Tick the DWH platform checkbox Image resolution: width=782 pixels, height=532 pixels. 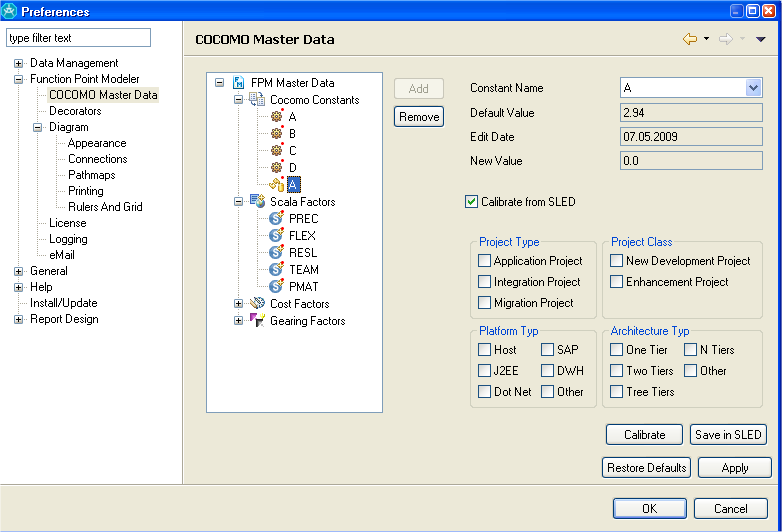pos(548,370)
